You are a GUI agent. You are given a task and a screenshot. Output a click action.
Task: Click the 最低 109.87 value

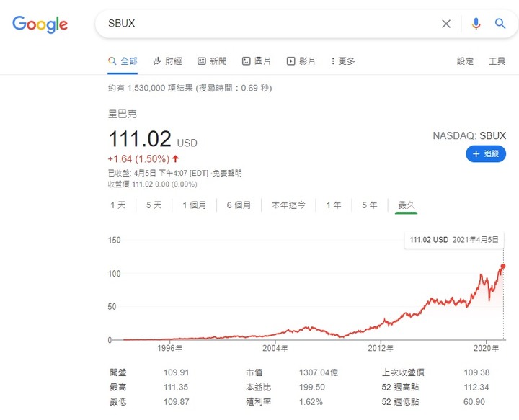(176, 402)
